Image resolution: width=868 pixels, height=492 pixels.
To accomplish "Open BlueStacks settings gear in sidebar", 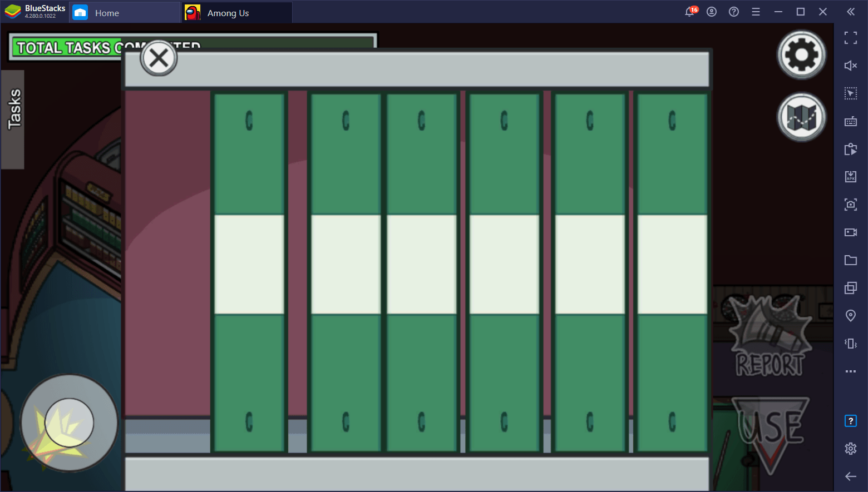I will 851,449.
